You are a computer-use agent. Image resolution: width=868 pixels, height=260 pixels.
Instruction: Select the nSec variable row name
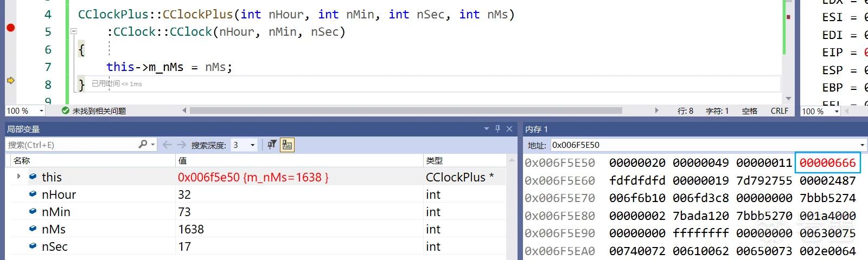pyautogui.click(x=55, y=246)
